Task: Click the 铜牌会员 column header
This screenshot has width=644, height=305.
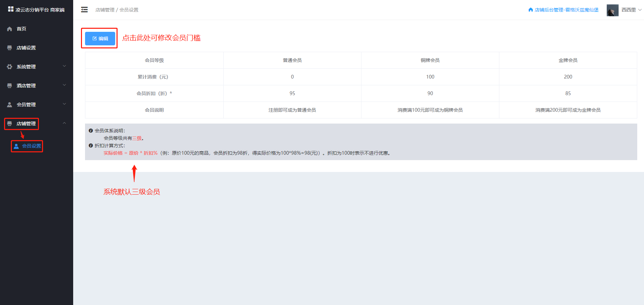Action: 430,60
